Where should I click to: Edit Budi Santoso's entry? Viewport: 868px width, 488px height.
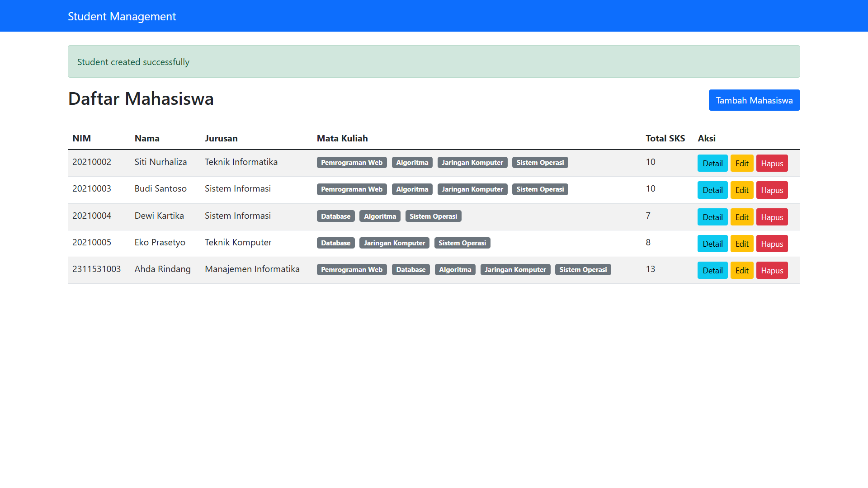coord(741,190)
